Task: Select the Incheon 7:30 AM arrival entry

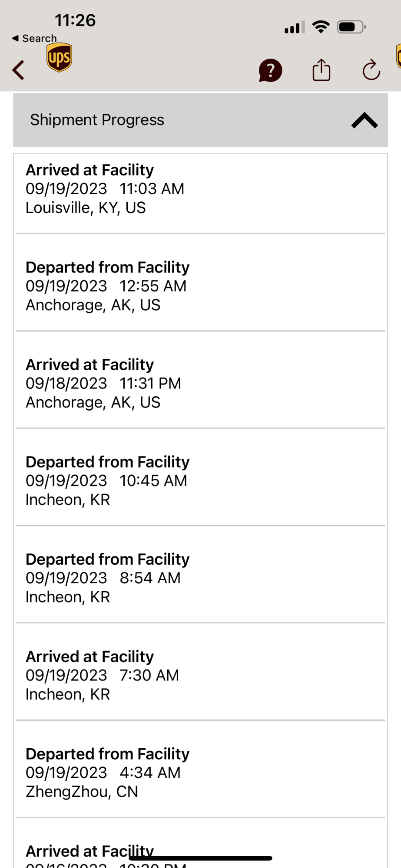Action: [x=200, y=675]
